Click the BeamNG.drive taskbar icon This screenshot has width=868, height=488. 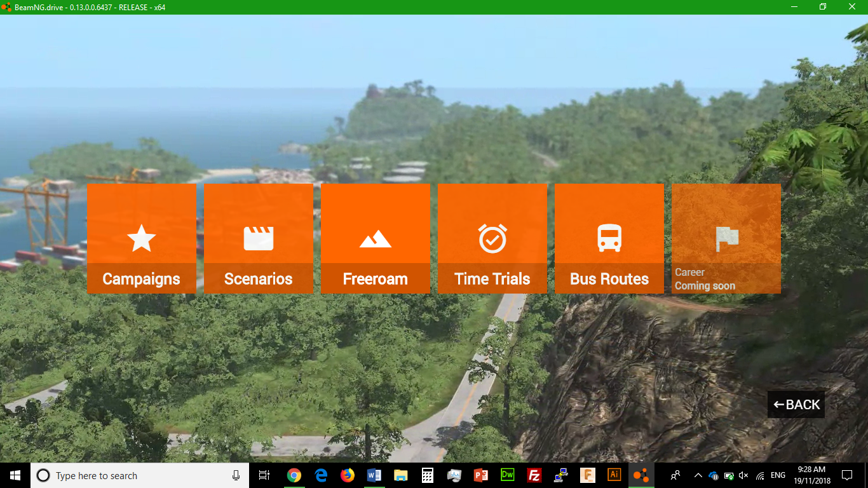[x=641, y=475]
